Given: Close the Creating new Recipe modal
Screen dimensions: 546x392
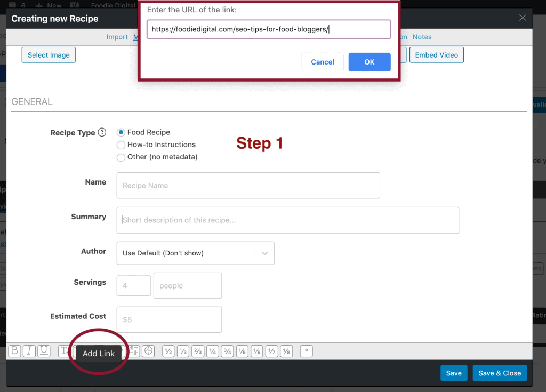Looking at the screenshot, I should (523, 18).
